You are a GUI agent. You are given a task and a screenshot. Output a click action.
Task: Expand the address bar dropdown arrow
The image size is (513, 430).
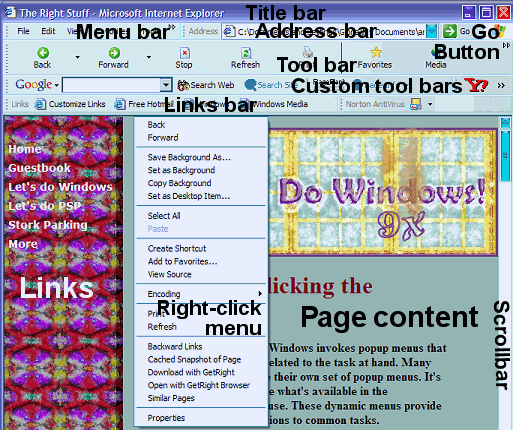(x=432, y=31)
